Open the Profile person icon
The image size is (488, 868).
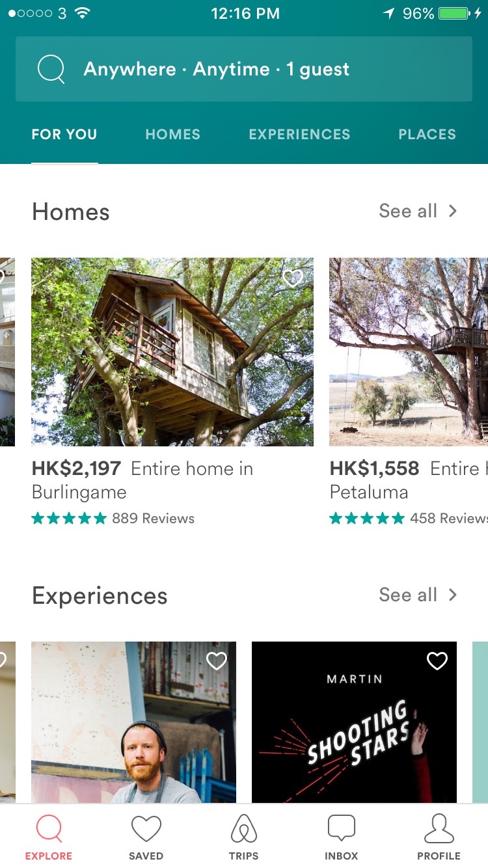pyautogui.click(x=439, y=829)
